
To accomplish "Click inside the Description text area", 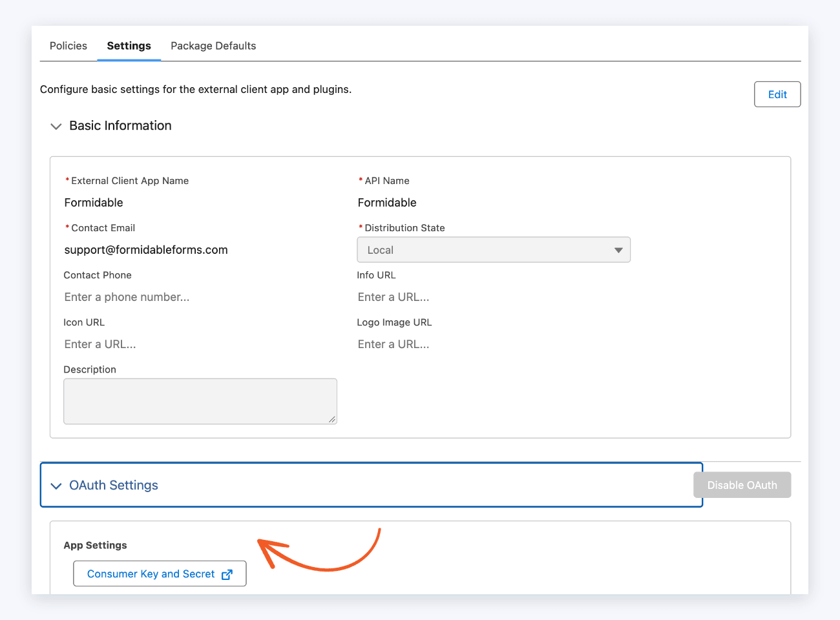I will (200, 401).
